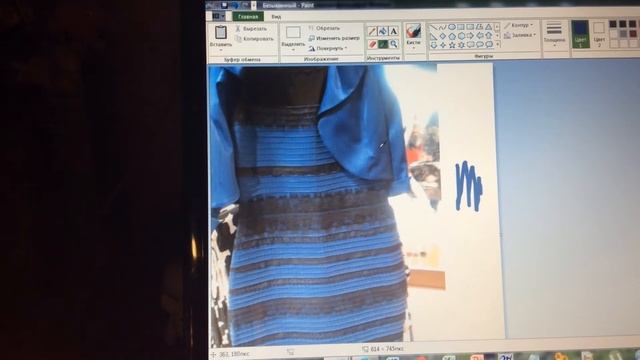The image size is (640, 360).
Task: Choose the Right triangle shape
Action: (433, 36)
